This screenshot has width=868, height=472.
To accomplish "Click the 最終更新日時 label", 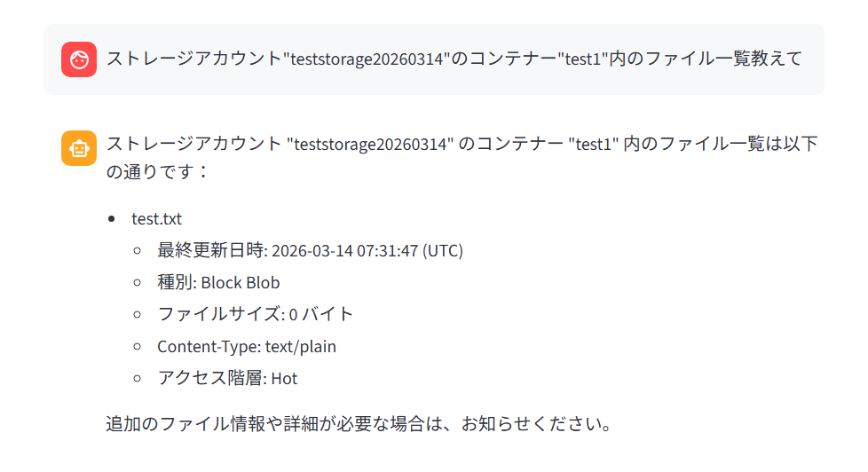I will 212,250.
